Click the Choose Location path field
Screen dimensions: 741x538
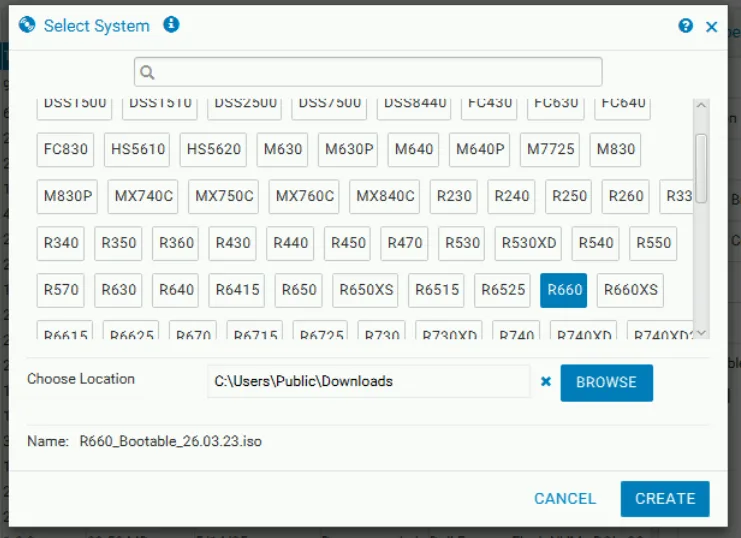368,381
